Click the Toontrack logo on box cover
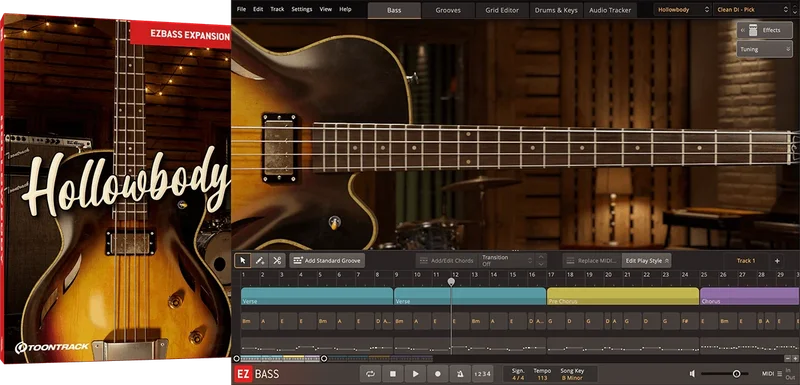 (52, 347)
